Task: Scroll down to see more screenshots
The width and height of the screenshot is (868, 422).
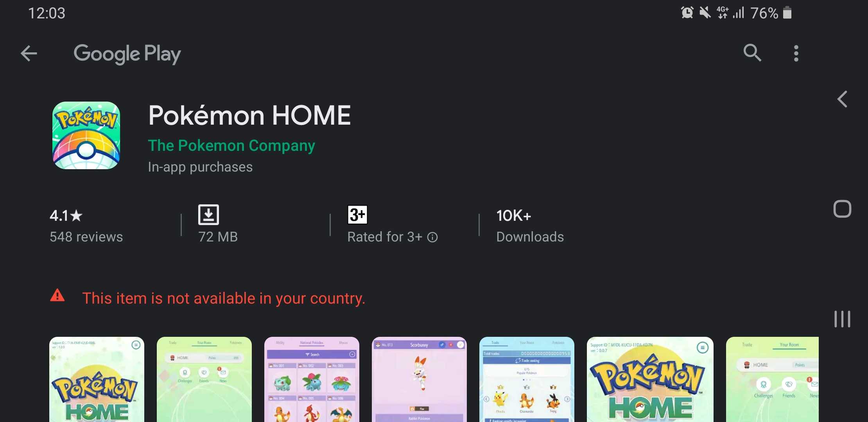Action: point(841,99)
